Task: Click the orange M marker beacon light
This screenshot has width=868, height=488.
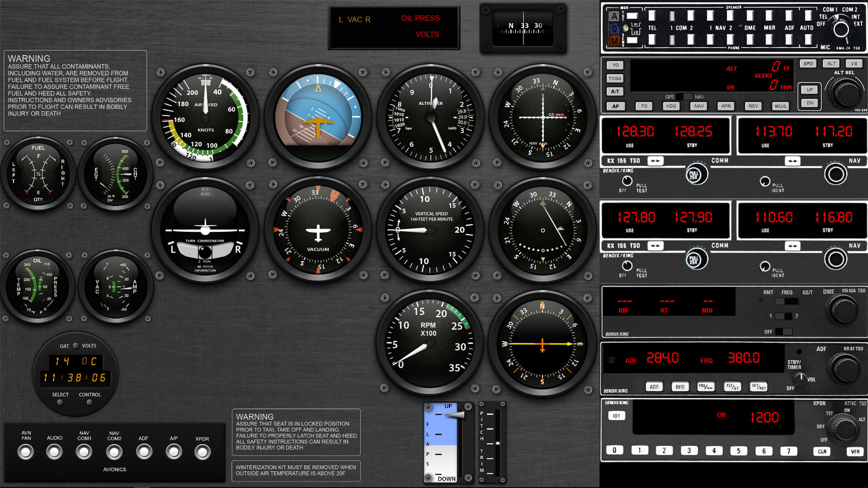Action: pyautogui.click(x=614, y=41)
